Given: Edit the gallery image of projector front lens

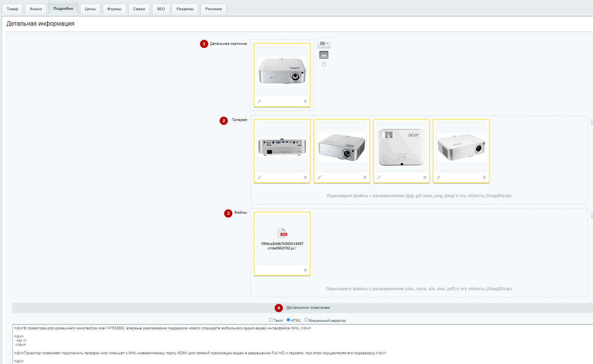Looking at the screenshot, I should 319,177.
